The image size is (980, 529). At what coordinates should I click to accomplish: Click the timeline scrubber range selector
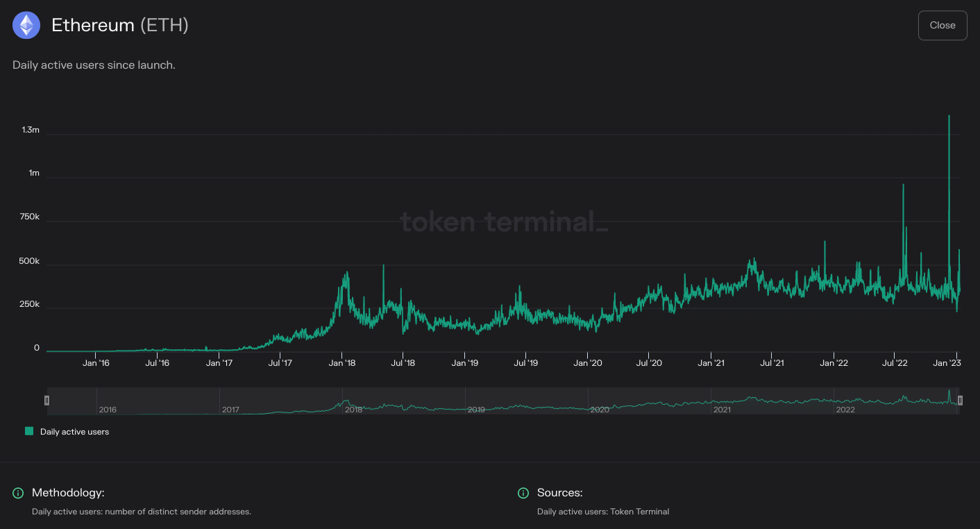(x=503, y=401)
